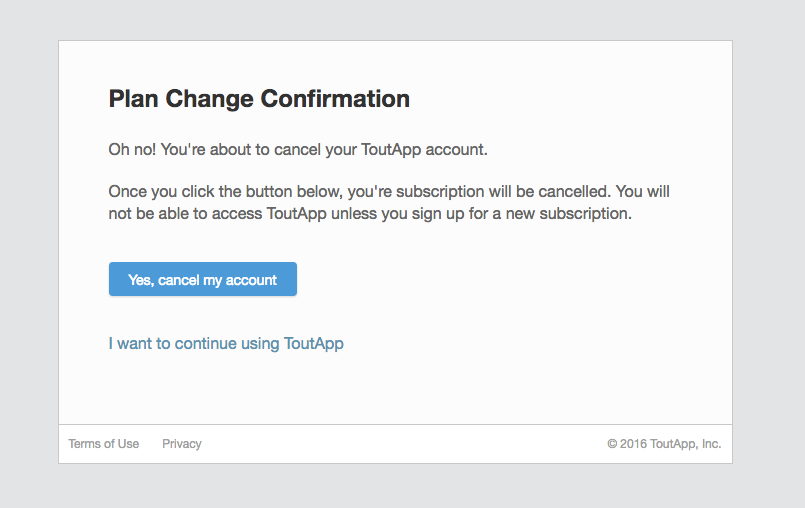This screenshot has height=508, width=805.
Task: Open the Terms of Use link
Action: 104,444
